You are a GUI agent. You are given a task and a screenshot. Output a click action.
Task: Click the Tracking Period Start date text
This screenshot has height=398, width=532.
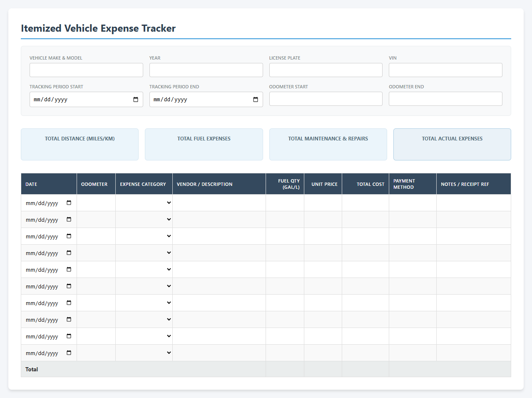(50, 100)
